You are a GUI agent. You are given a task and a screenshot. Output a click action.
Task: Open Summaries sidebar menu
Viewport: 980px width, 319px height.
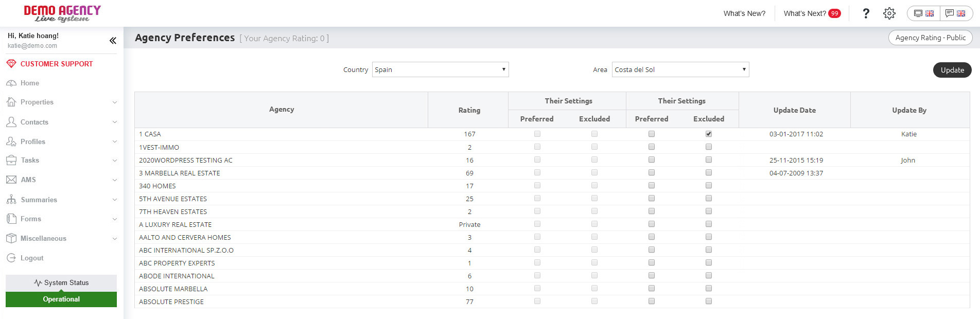point(39,200)
